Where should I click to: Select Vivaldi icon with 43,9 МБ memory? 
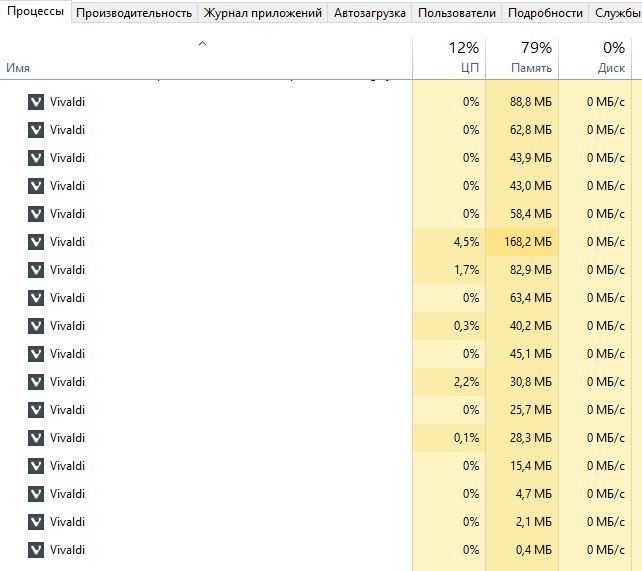click(x=36, y=158)
